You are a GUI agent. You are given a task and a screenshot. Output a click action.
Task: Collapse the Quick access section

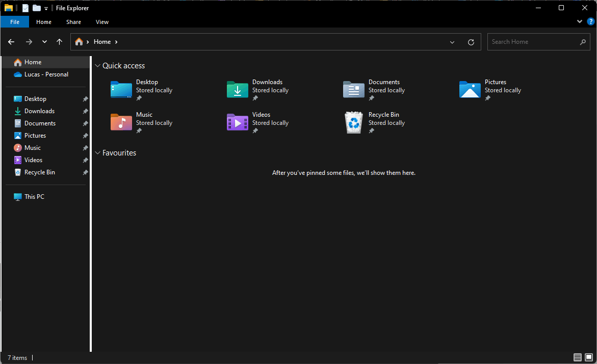[97, 65]
